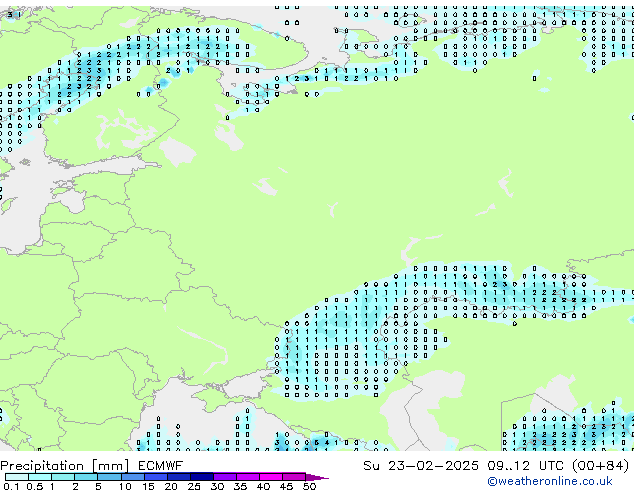The width and height of the screenshot is (634, 490).
Task: Click the "0.1" legend scale value
Action: pos(11,486)
